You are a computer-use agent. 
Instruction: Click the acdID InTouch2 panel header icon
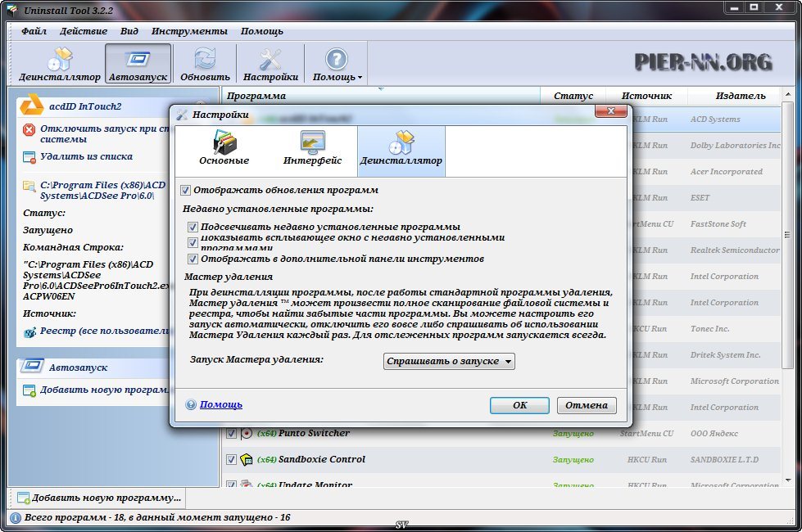pyautogui.click(x=32, y=106)
